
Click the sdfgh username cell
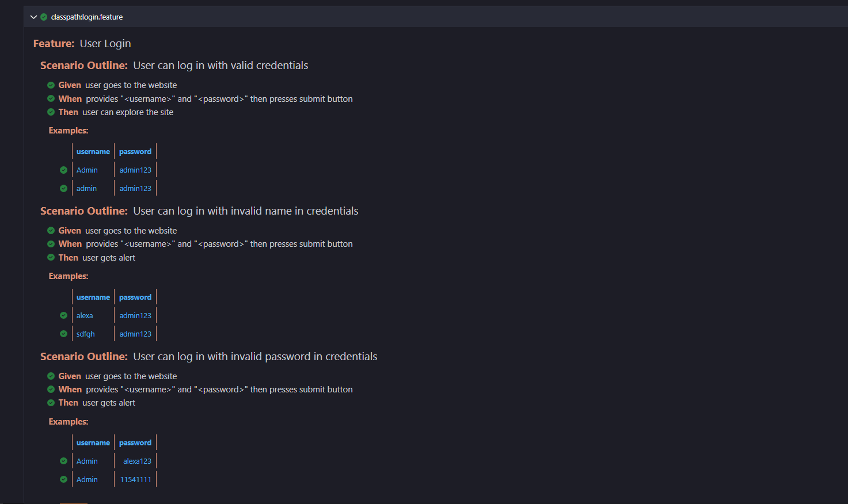(85, 334)
